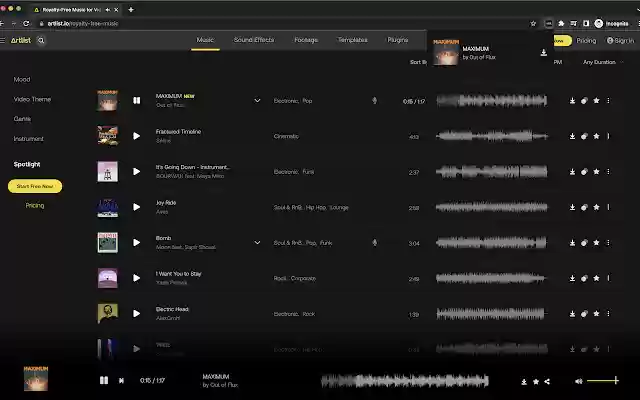
Task: Click the vocals microphone icon on Bomb row
Action: tap(374, 242)
